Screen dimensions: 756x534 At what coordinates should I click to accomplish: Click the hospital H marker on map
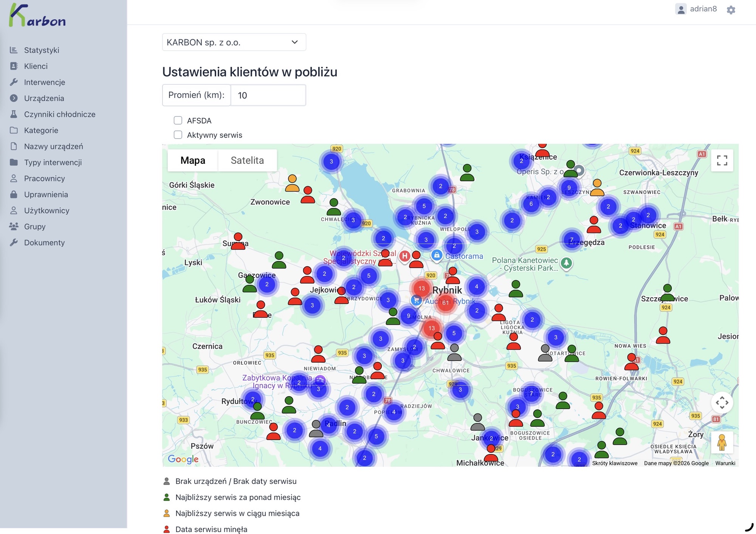pyautogui.click(x=404, y=256)
